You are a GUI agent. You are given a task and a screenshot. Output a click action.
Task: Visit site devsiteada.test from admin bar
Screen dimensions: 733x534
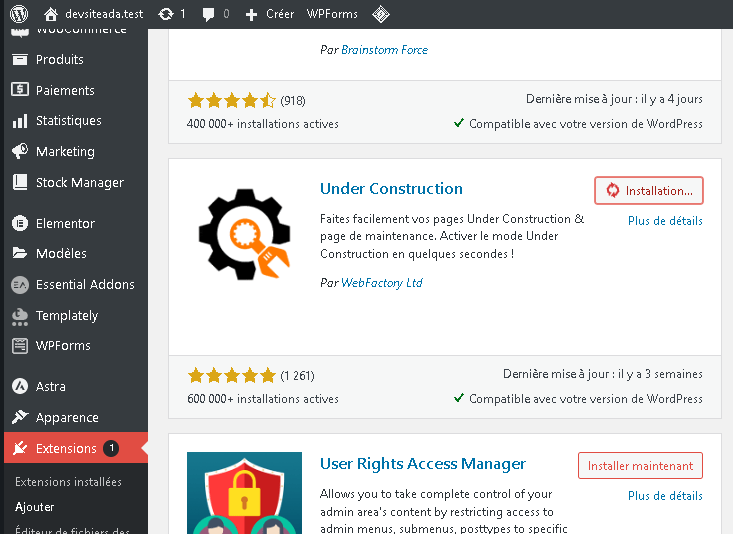(104, 14)
